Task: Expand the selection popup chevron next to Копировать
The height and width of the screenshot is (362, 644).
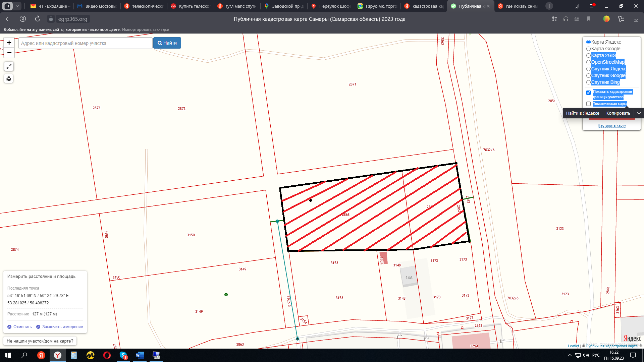Action: tap(639, 113)
